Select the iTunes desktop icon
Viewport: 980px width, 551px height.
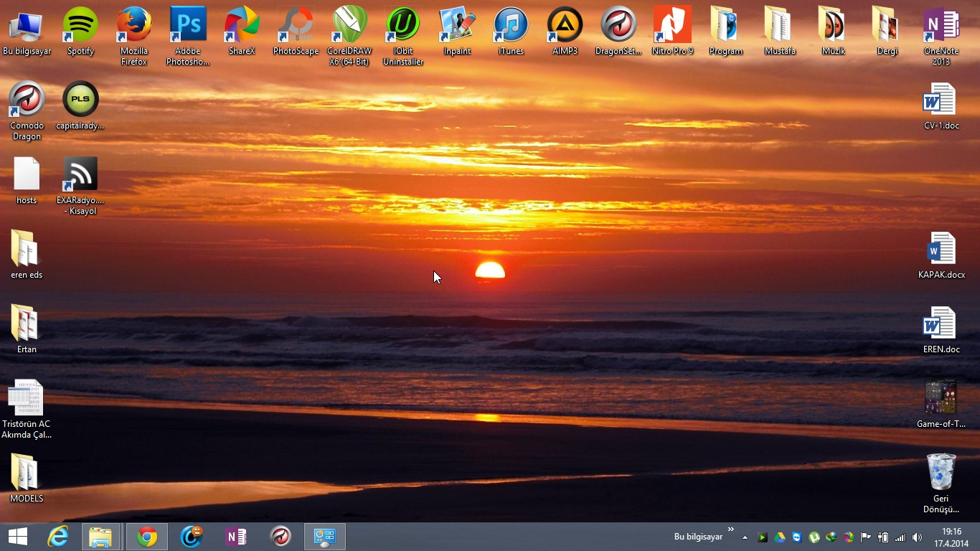pyautogui.click(x=511, y=32)
